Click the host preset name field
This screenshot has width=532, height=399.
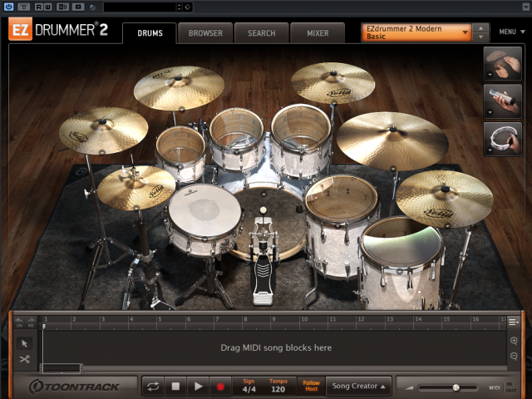click(140, 7)
